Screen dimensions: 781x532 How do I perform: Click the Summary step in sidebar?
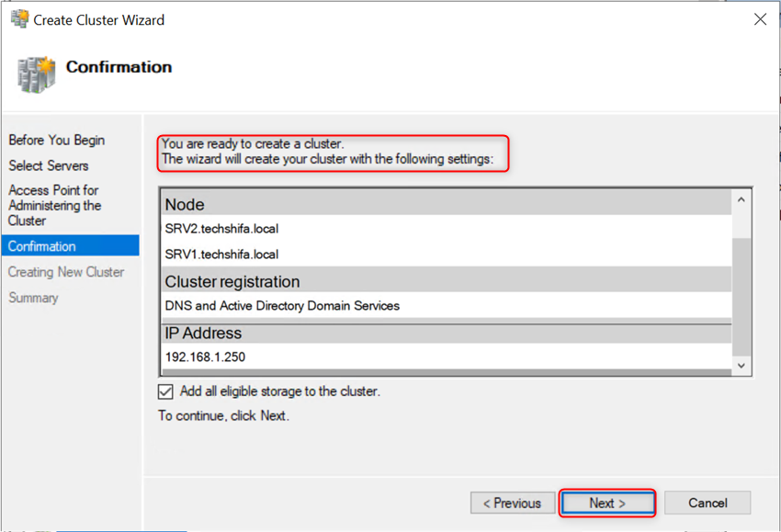point(33,298)
